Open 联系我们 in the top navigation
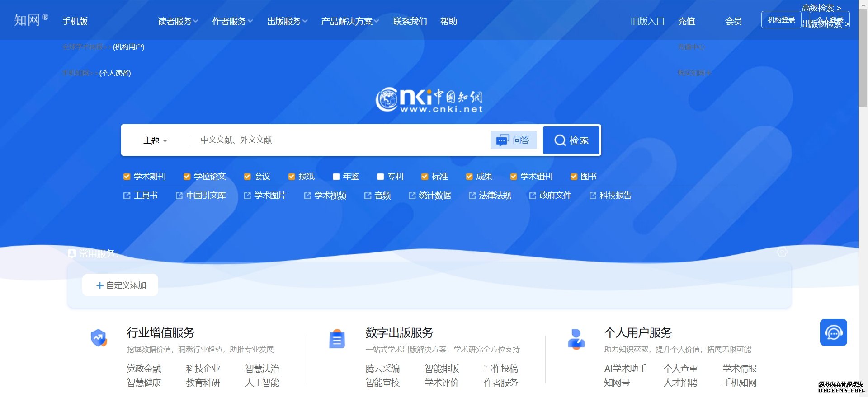868x397 pixels. 410,21
